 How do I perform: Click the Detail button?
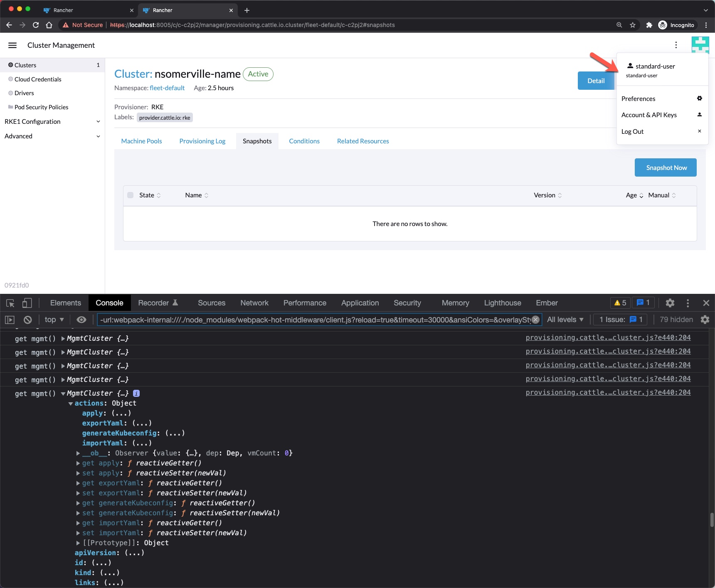coord(596,81)
